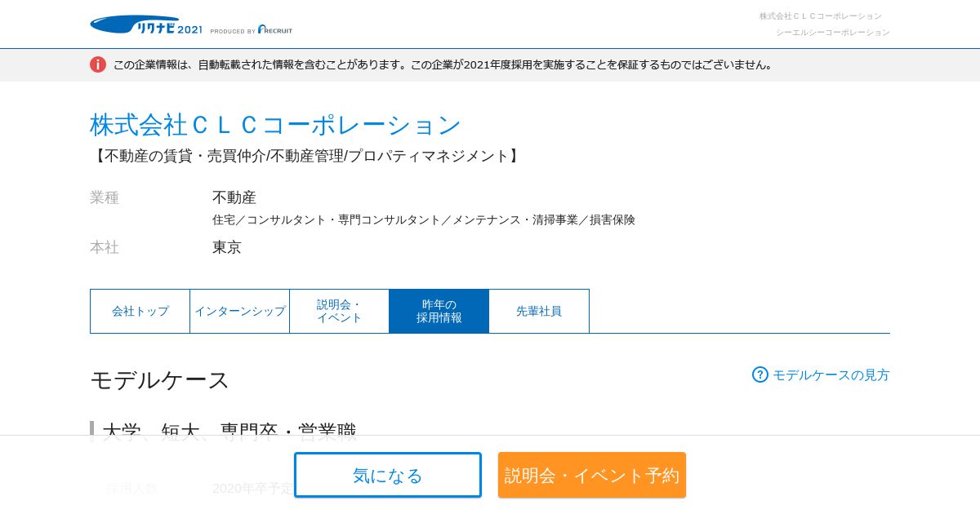Open the 会社トップ tab
Viewport: 980px width, 514px height.
pyautogui.click(x=140, y=311)
